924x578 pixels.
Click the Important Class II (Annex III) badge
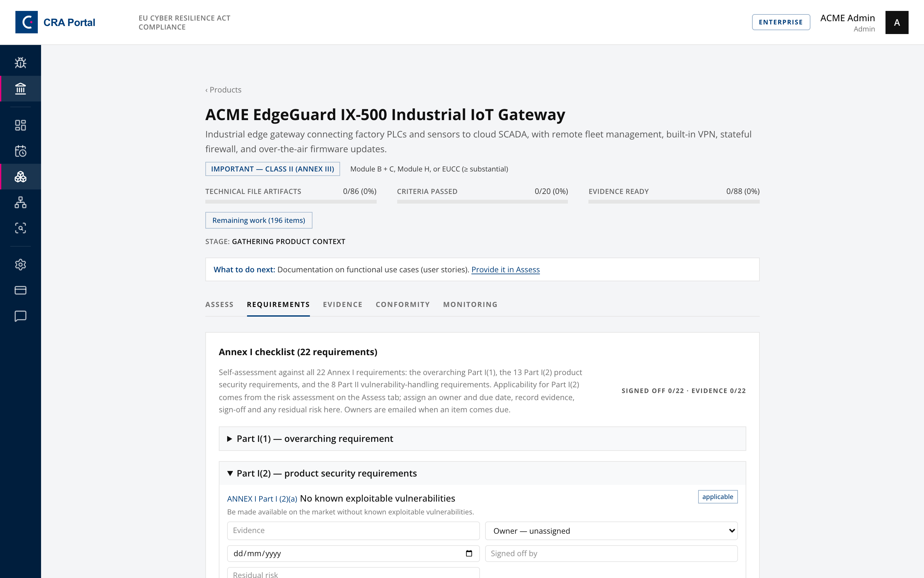(272, 169)
